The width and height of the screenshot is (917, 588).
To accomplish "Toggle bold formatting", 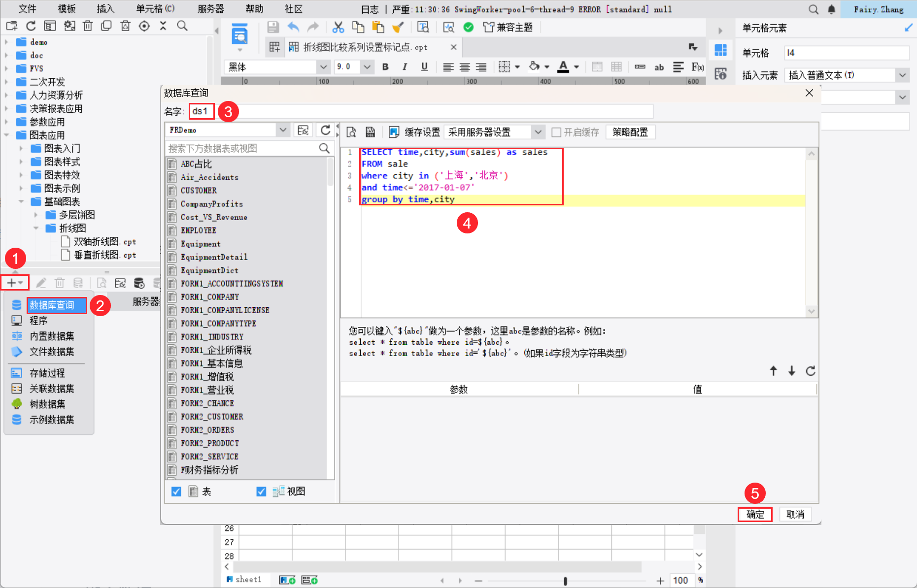I will click(385, 67).
